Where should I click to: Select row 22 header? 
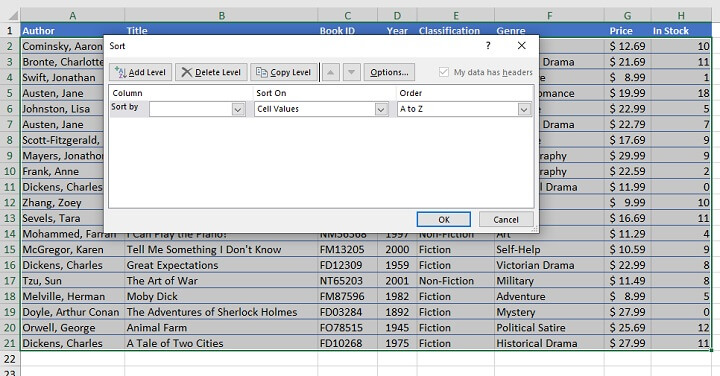pos(10,359)
